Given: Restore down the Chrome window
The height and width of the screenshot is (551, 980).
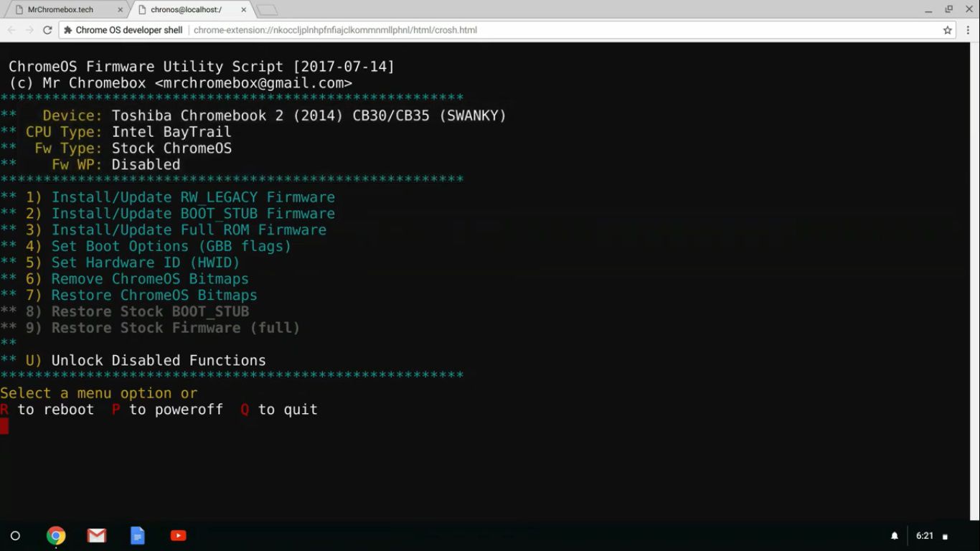Looking at the screenshot, I should pyautogui.click(x=948, y=9).
